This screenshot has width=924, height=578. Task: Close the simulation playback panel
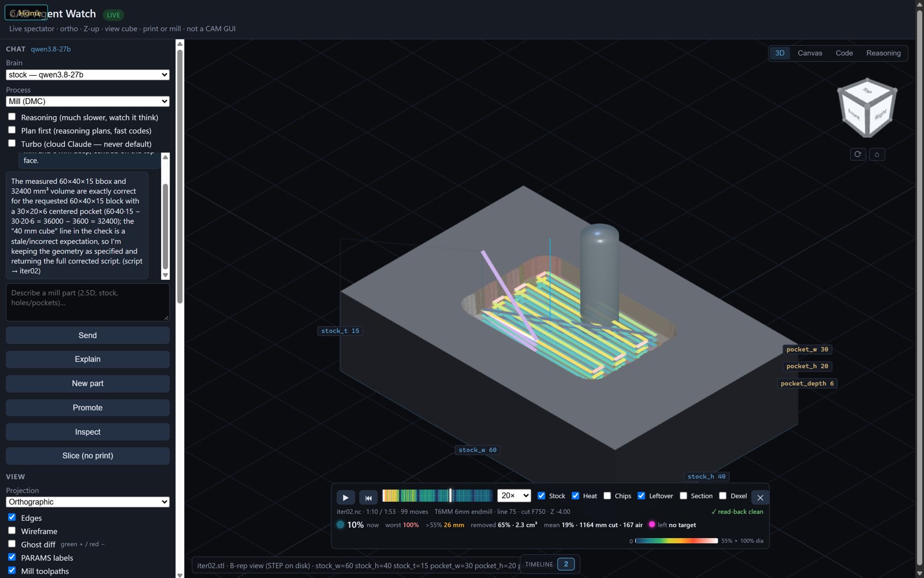tap(760, 497)
